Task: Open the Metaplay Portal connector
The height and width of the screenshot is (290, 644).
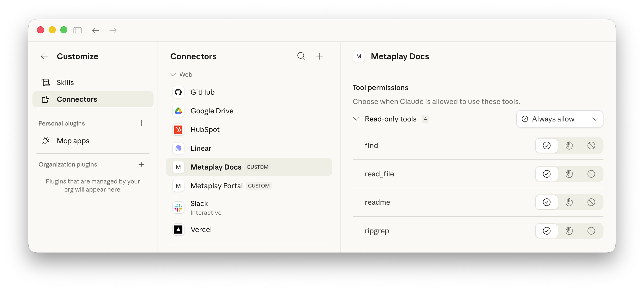Action: coord(217,185)
